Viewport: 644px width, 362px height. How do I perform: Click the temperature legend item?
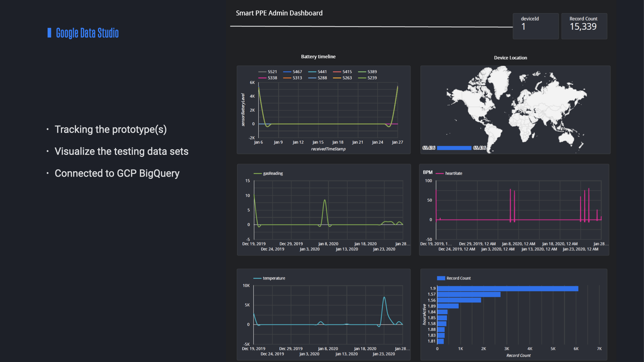coord(269,278)
